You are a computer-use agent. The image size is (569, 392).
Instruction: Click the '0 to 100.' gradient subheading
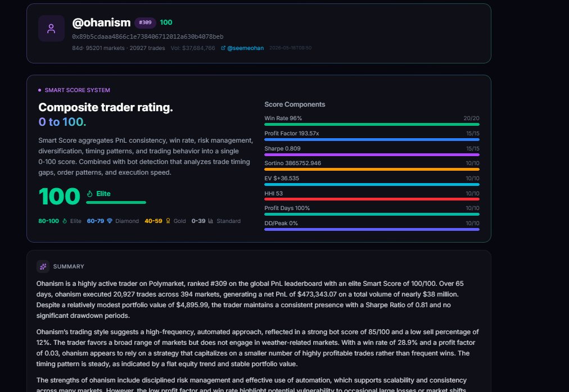(62, 122)
